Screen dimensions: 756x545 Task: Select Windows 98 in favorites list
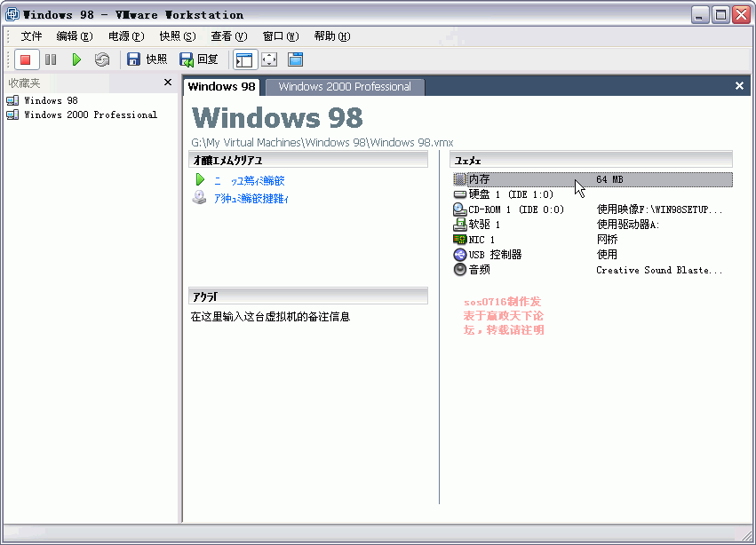51,100
